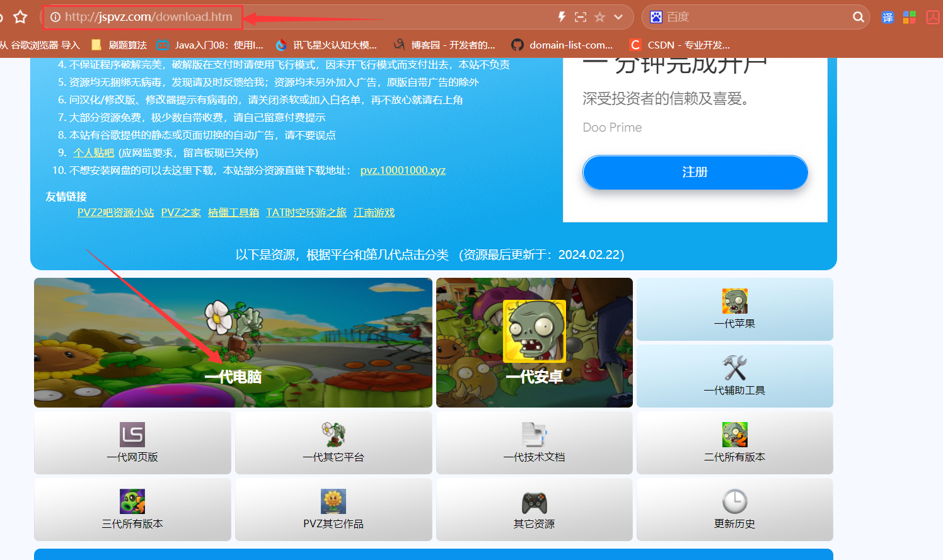Follow the pvz.10001000.xyz download link

[403, 171]
